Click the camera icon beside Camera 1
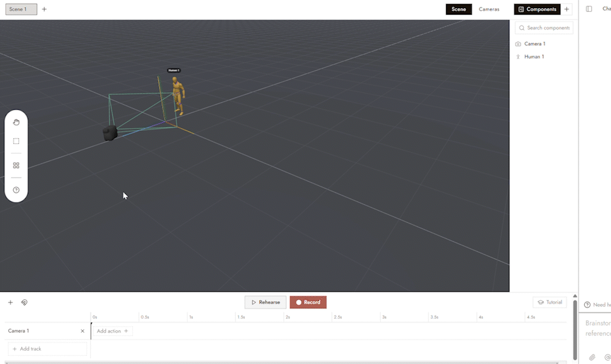Viewport: 611px width, 364px height. click(x=518, y=44)
